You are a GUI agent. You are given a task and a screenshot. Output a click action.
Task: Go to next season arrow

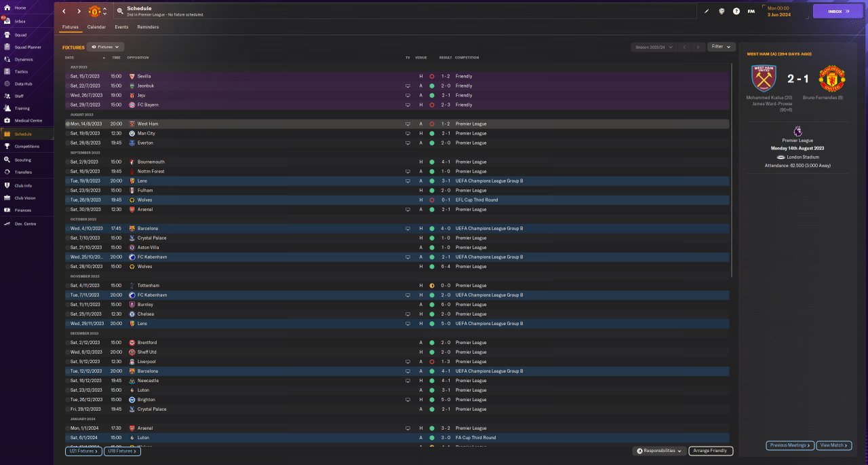click(698, 47)
